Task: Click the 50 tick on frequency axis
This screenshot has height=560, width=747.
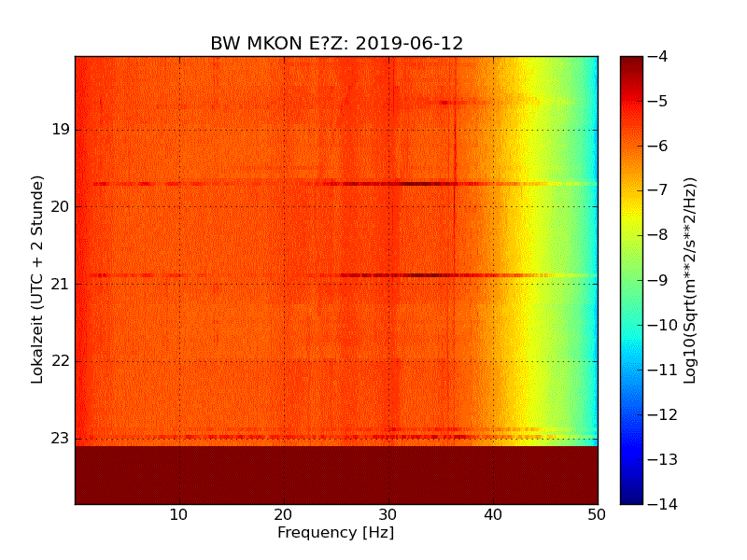Action: 597,515
